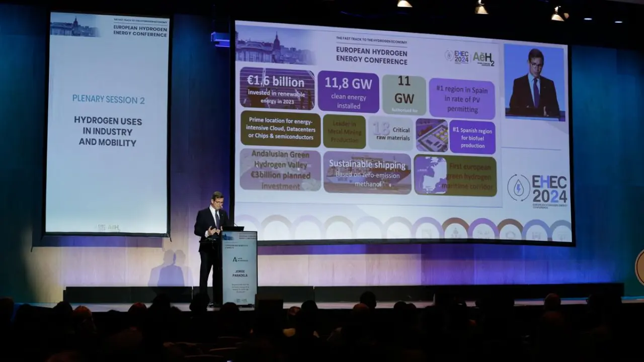Click the Leader in Metal Mining Production tile

344,132
